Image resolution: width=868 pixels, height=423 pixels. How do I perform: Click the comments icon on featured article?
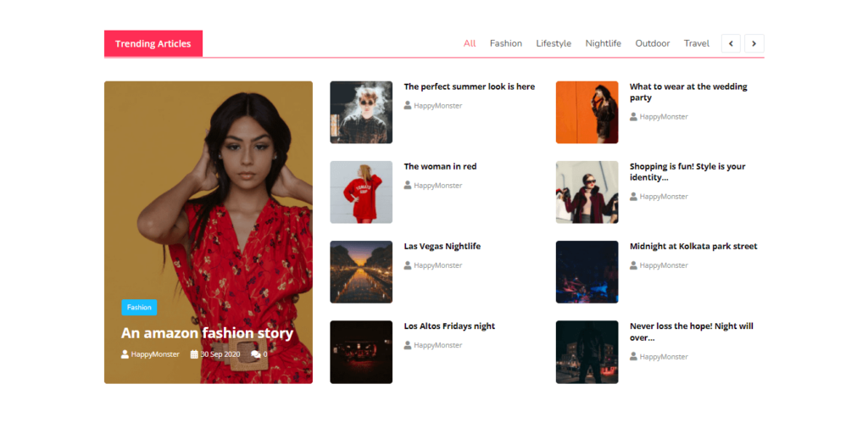[x=256, y=354]
